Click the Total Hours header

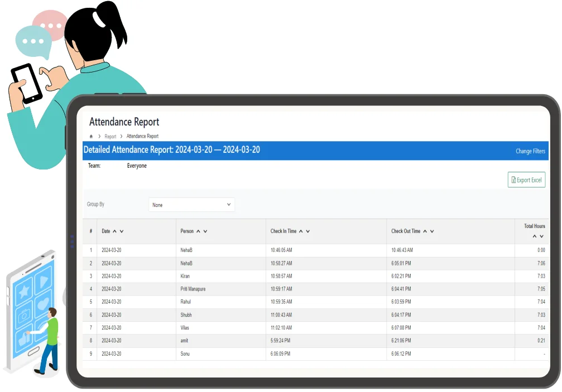point(535,226)
